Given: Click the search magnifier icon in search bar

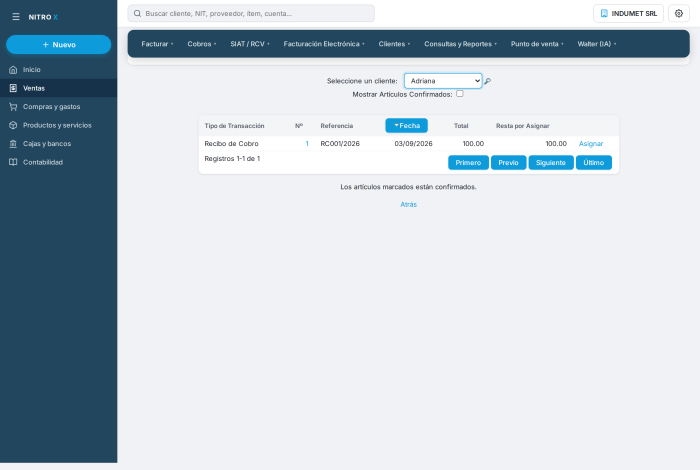Looking at the screenshot, I should 138,14.
